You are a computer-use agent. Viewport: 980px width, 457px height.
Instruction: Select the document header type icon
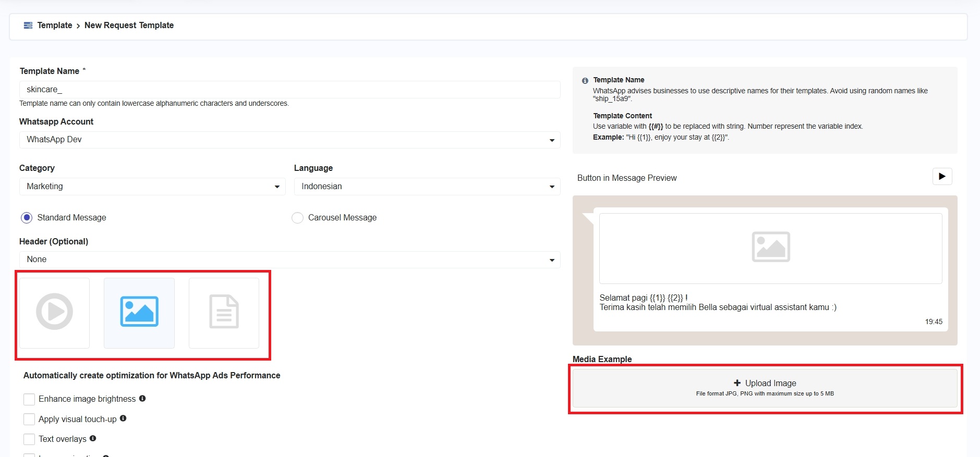(224, 312)
